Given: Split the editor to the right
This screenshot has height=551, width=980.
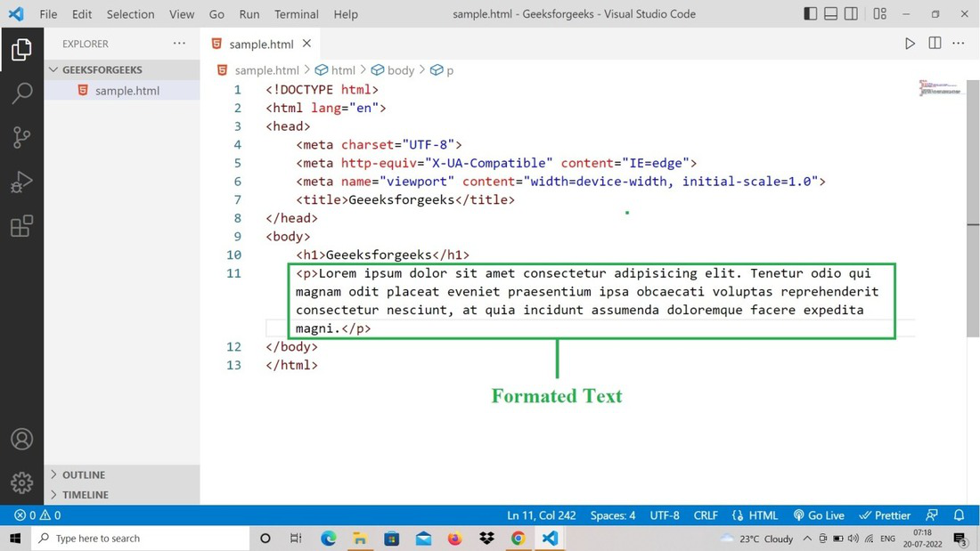Looking at the screenshot, I should (x=935, y=43).
